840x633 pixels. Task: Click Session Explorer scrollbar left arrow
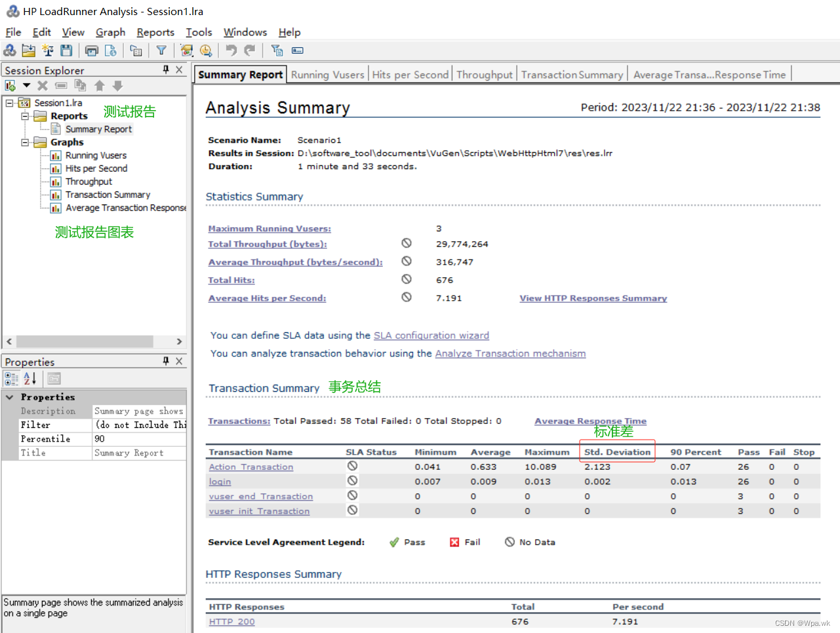[9, 341]
